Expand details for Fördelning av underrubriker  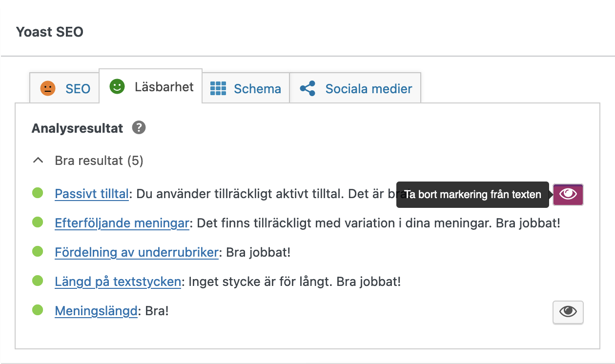tap(136, 252)
